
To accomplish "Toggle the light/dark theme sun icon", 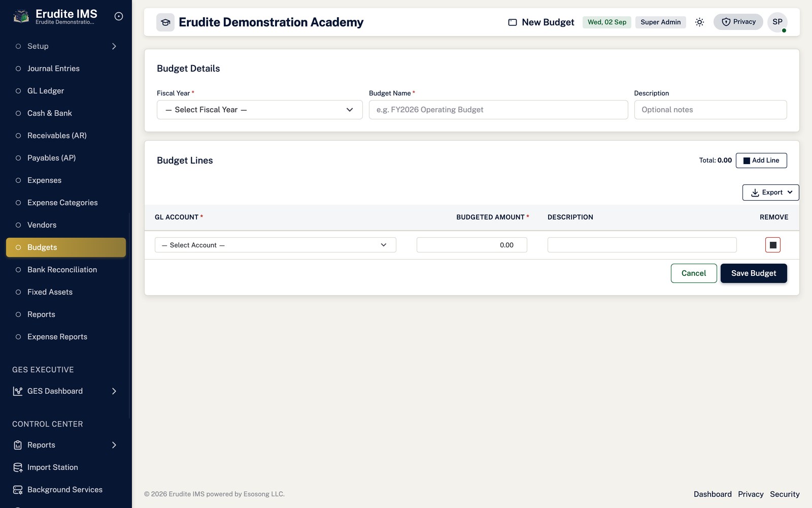I will coord(699,22).
